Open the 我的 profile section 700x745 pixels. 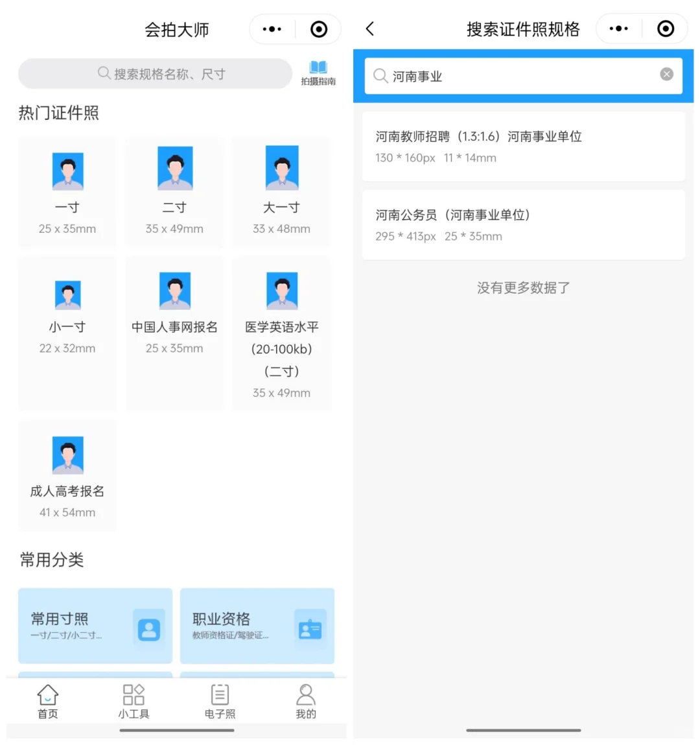(306, 699)
